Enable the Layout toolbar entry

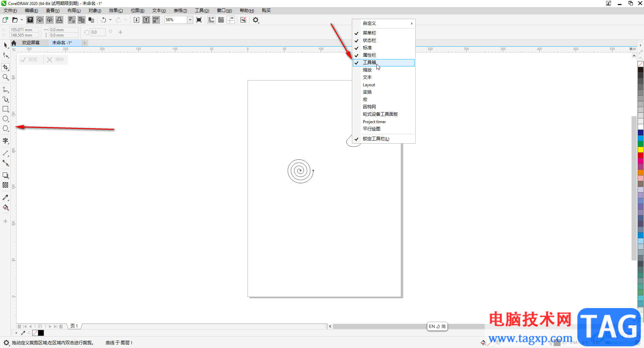point(384,85)
